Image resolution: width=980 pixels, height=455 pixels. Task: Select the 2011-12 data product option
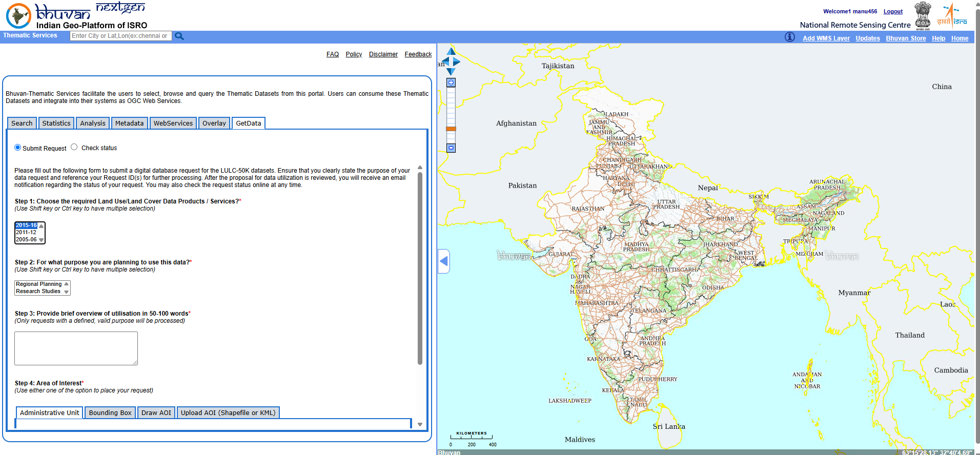[x=26, y=233]
